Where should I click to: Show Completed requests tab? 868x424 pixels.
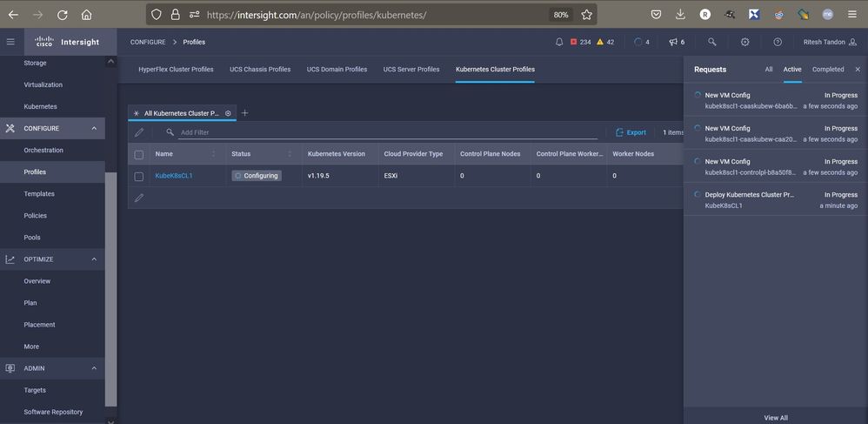point(828,70)
